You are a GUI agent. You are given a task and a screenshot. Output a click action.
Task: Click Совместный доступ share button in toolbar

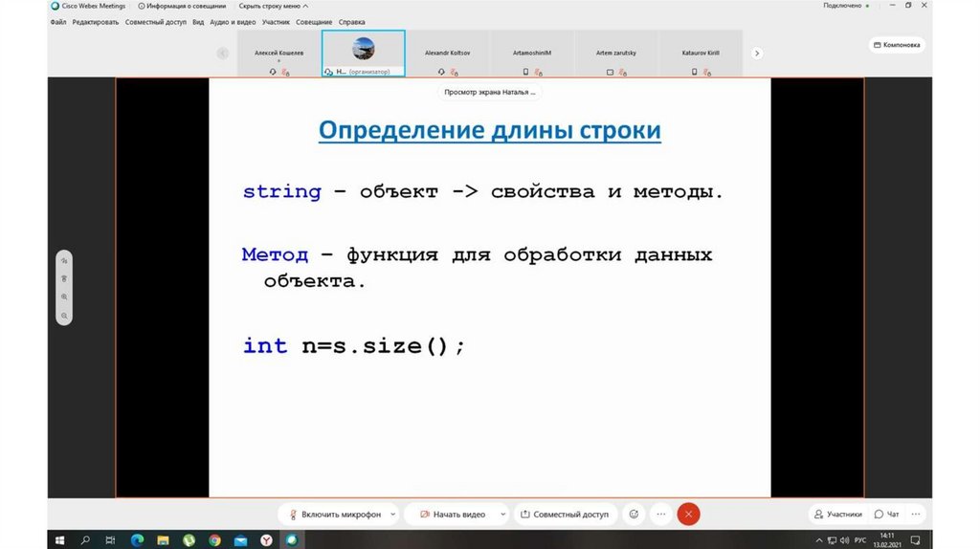point(565,514)
